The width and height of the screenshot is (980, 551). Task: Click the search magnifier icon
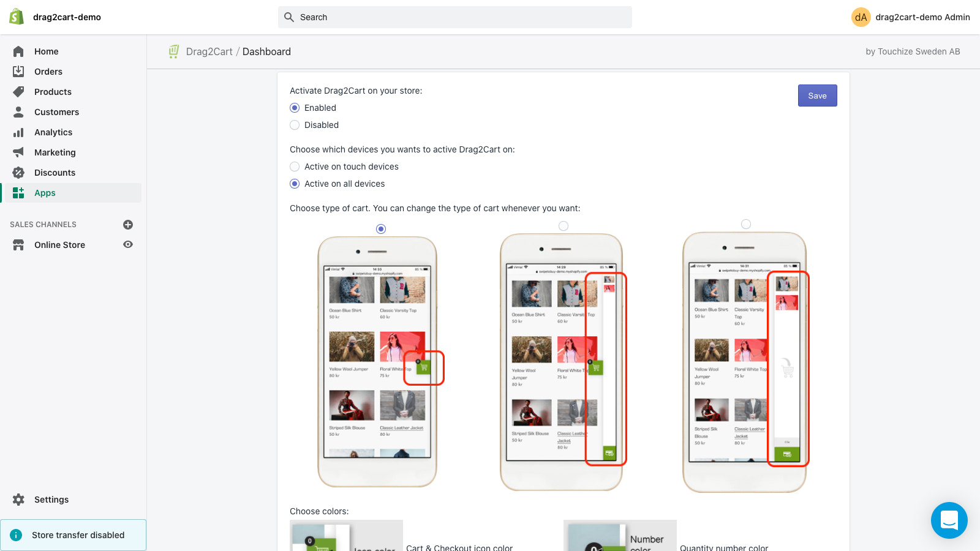pyautogui.click(x=289, y=17)
